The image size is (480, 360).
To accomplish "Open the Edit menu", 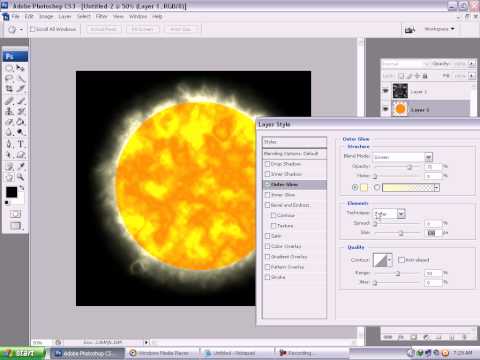I will pyautogui.click(x=29, y=16).
